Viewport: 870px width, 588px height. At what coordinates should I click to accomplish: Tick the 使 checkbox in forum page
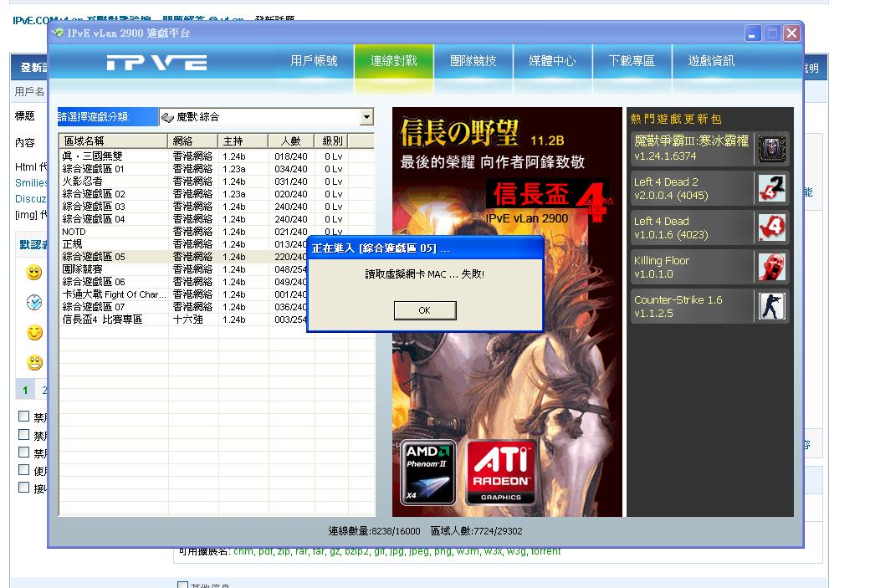(x=24, y=470)
